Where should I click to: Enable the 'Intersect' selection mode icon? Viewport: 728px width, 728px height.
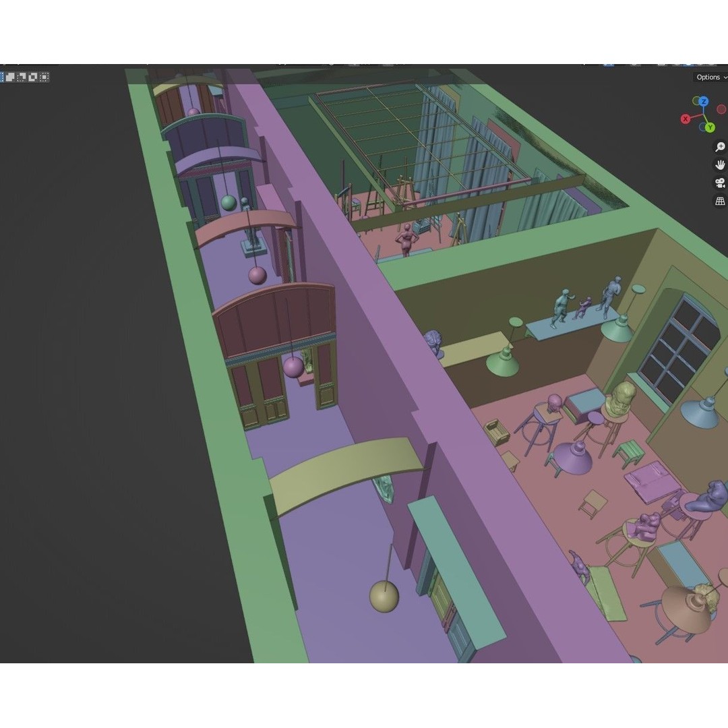pos(45,77)
